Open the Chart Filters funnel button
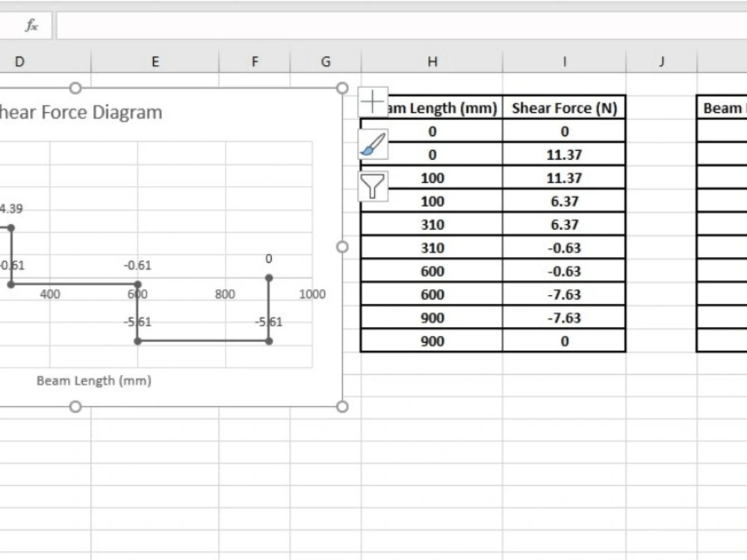The width and height of the screenshot is (747, 560). (373, 186)
